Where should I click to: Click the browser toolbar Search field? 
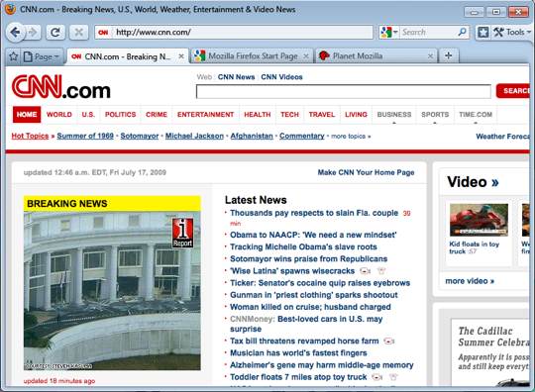(x=428, y=33)
